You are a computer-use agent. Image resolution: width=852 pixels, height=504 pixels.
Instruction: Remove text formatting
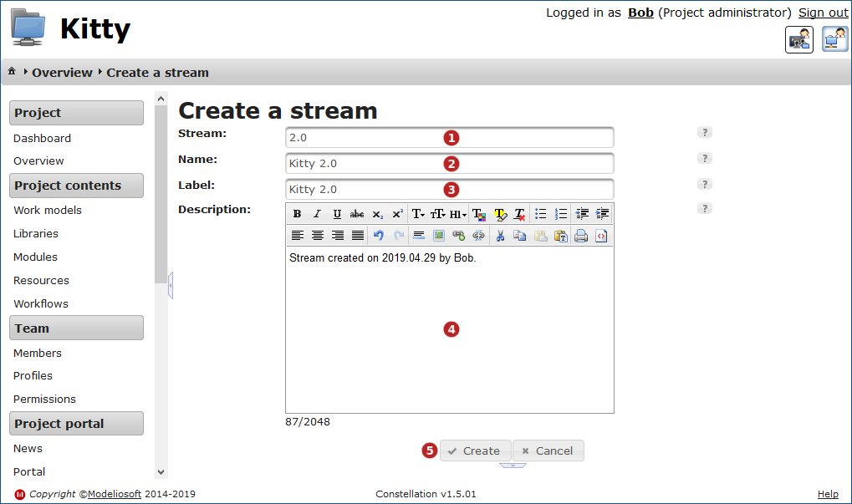pos(520,215)
